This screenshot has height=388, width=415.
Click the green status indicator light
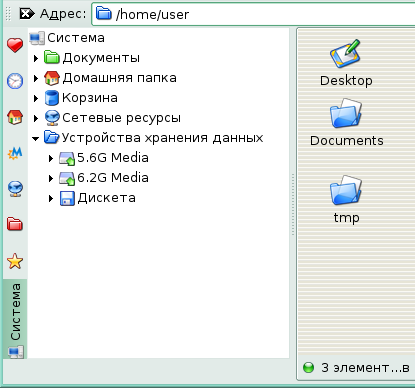pyautogui.click(x=308, y=368)
